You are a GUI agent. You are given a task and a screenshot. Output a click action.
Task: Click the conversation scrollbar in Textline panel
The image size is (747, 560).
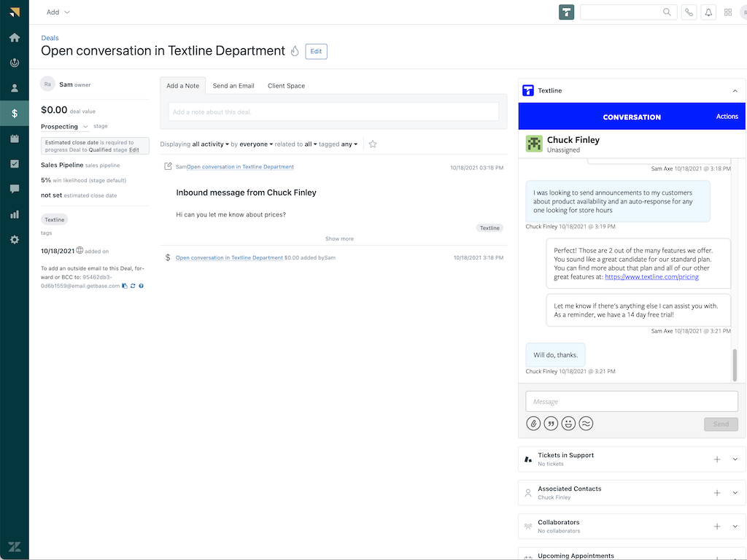735,365
